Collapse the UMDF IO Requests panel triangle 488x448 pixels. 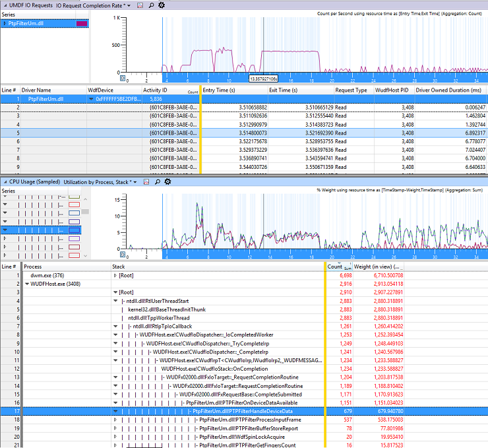point(5,5)
